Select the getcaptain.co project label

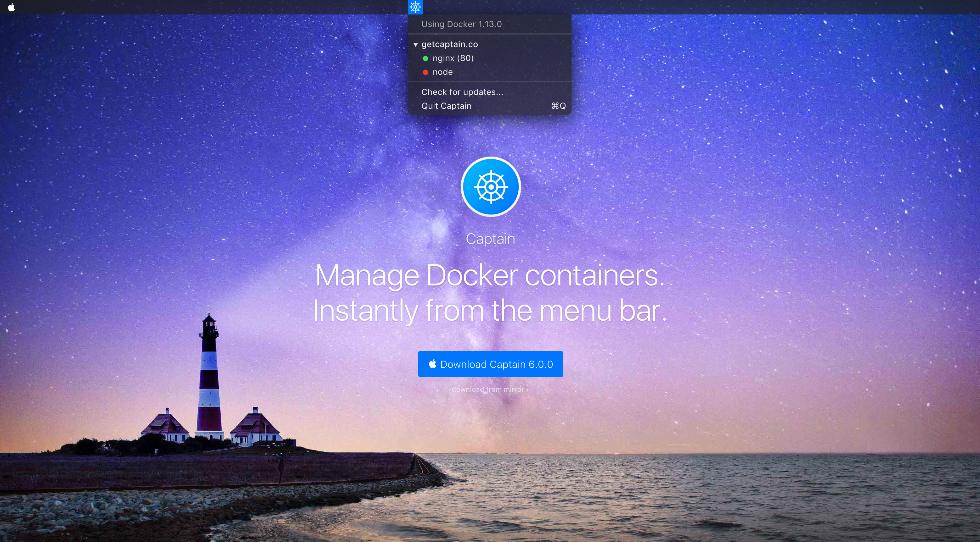[x=449, y=44]
